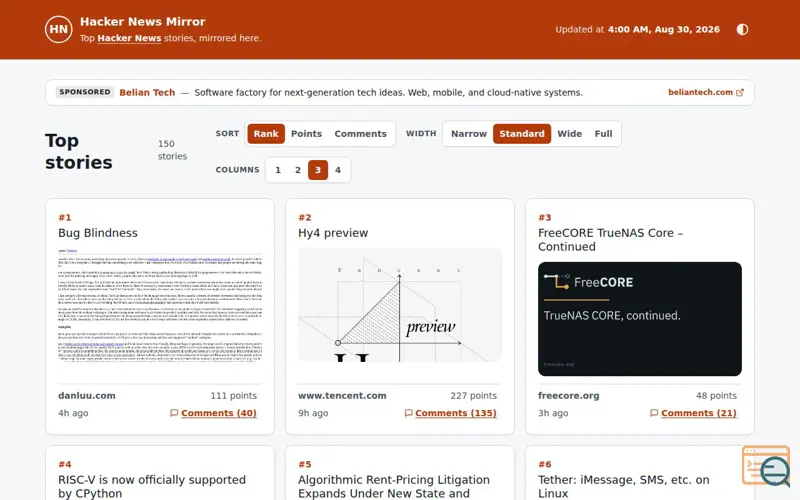Visit the beliantech.com link
This screenshot has height=500, width=800.
click(x=700, y=92)
